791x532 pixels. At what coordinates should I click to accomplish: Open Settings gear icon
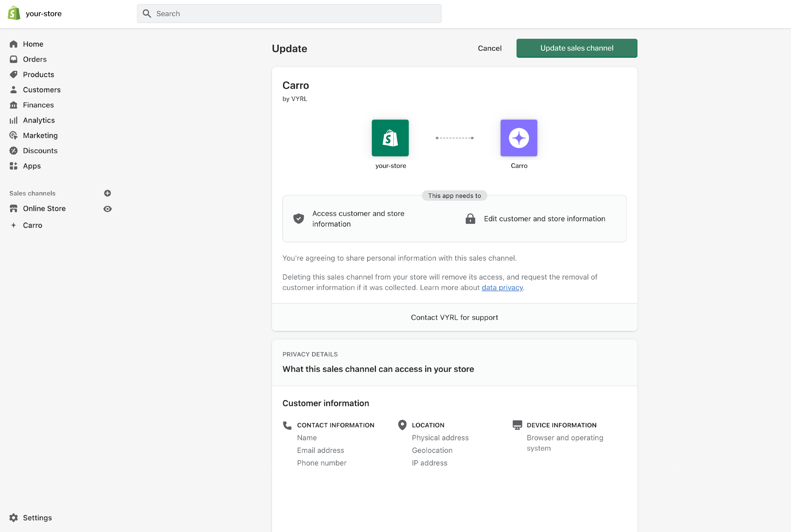click(x=14, y=518)
